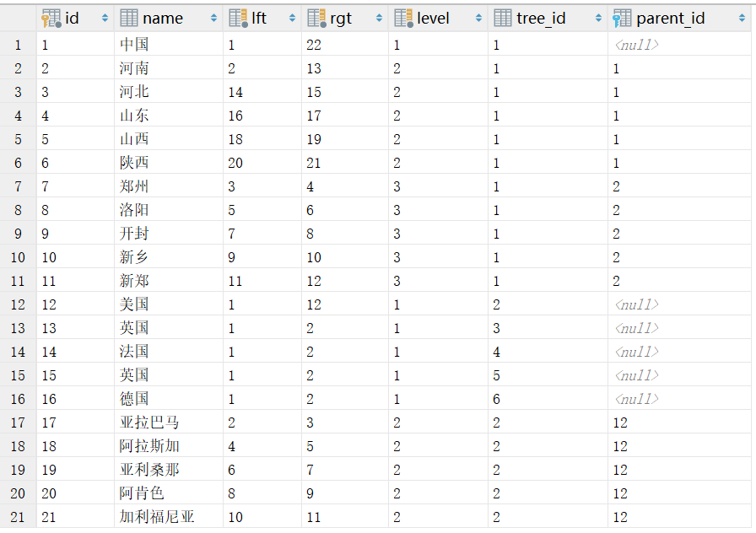Select lft value 6 in 亚利桑那 row
This screenshot has height=533, width=756.
pyautogui.click(x=262, y=470)
